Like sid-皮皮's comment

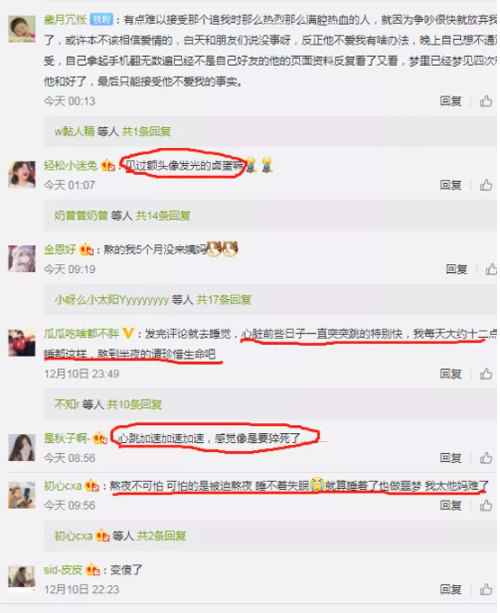click(x=486, y=589)
